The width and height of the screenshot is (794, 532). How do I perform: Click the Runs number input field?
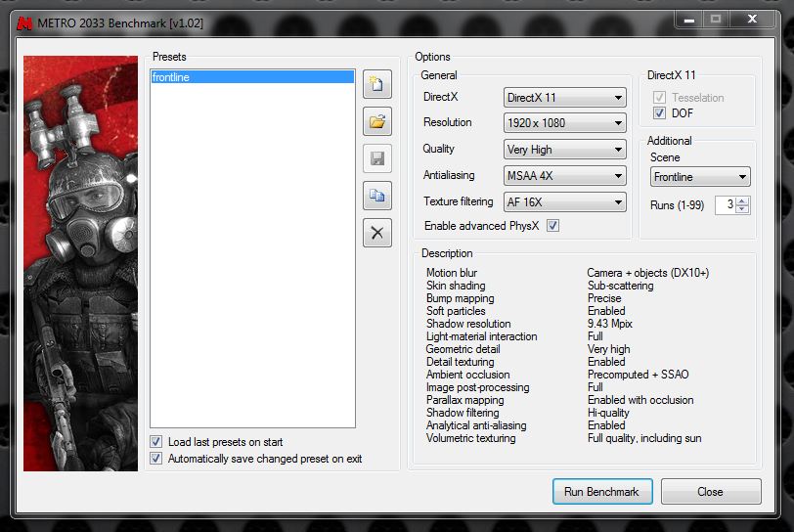point(726,205)
